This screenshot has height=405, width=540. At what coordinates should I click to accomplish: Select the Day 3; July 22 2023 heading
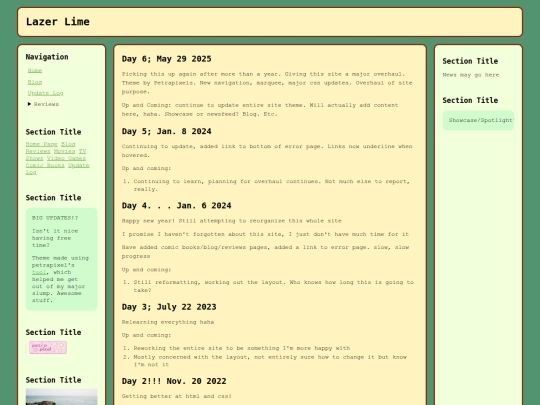[169, 307]
